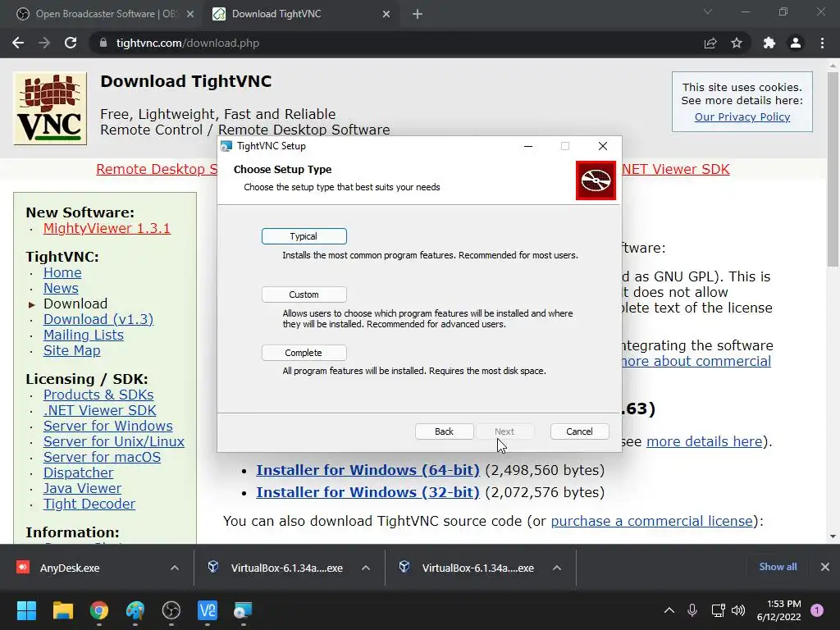The width and height of the screenshot is (840, 630).
Task: Open the Tight Decoder link
Action: 89,504
